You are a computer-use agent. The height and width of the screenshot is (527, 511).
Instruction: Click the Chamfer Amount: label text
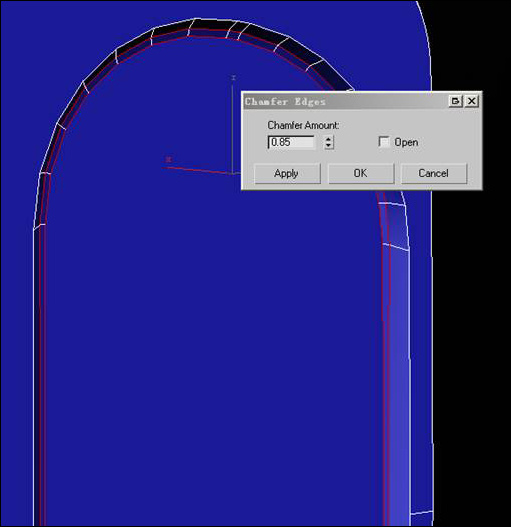pyautogui.click(x=303, y=125)
